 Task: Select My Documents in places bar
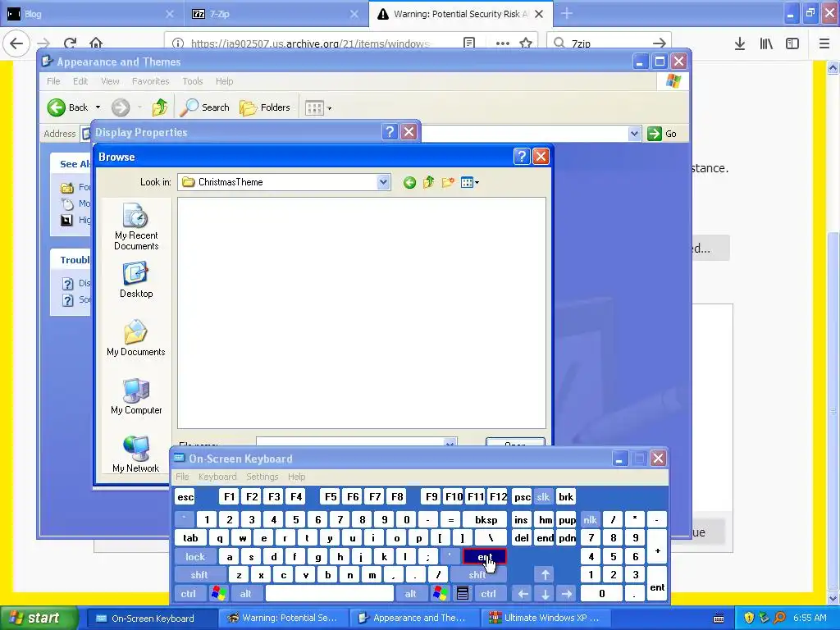136,338
